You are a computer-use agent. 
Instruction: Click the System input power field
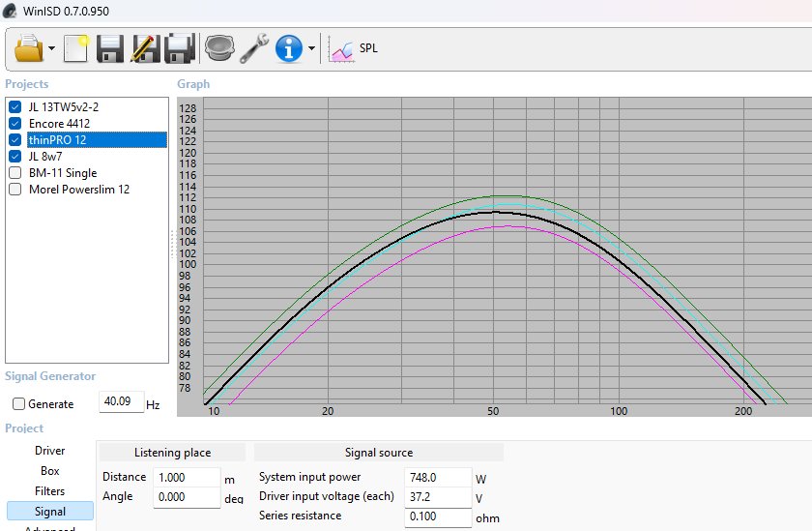click(438, 477)
